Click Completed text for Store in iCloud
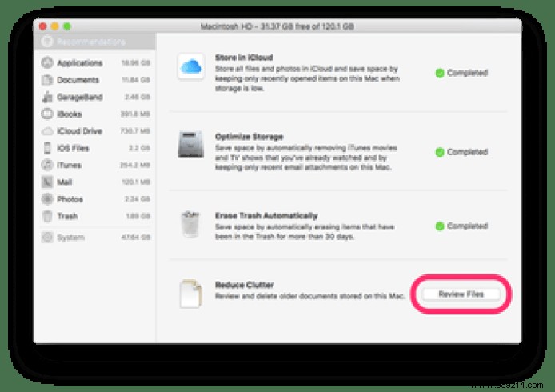Viewport: 555px width, 392px height. tap(467, 73)
